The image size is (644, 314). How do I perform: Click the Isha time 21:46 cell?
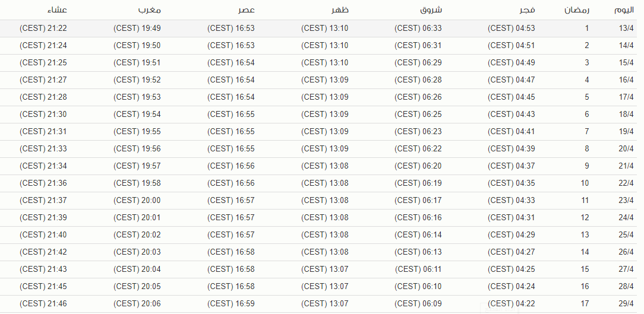[x=43, y=304]
